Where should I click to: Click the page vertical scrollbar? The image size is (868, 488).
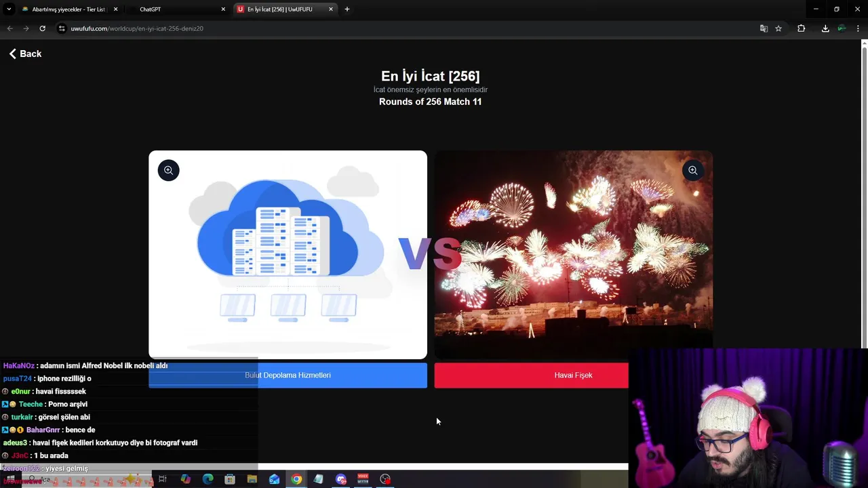[864, 197]
